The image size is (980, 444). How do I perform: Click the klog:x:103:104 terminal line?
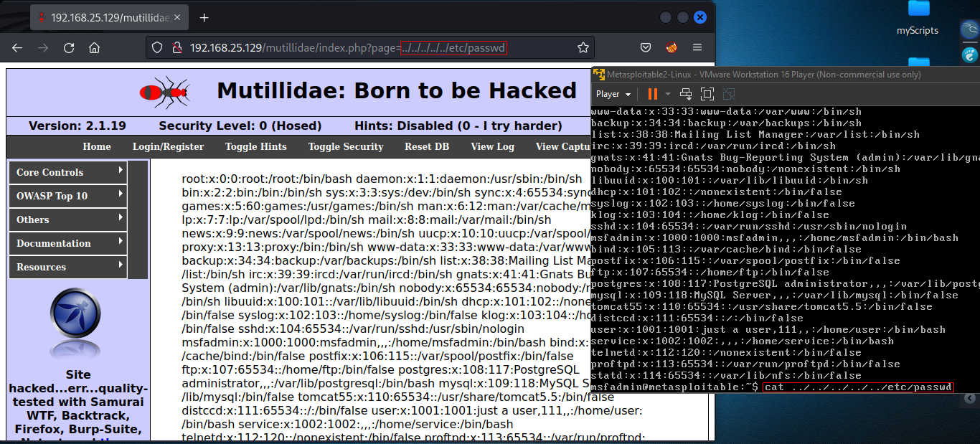(x=710, y=215)
